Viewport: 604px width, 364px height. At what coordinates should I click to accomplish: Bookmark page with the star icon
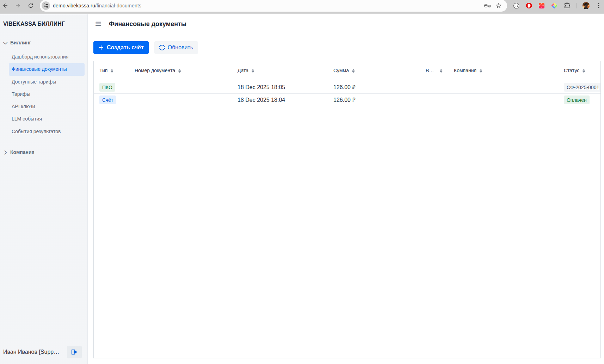[x=499, y=6]
